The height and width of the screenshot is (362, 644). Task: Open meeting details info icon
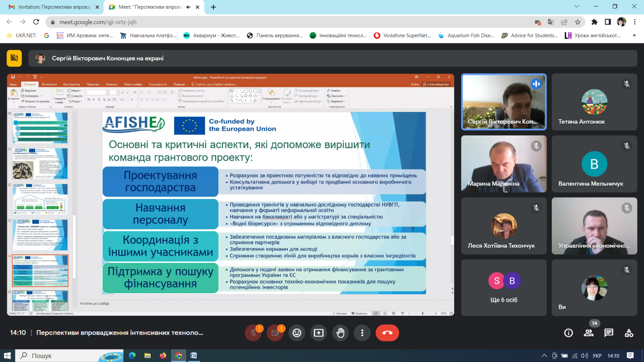(x=568, y=333)
